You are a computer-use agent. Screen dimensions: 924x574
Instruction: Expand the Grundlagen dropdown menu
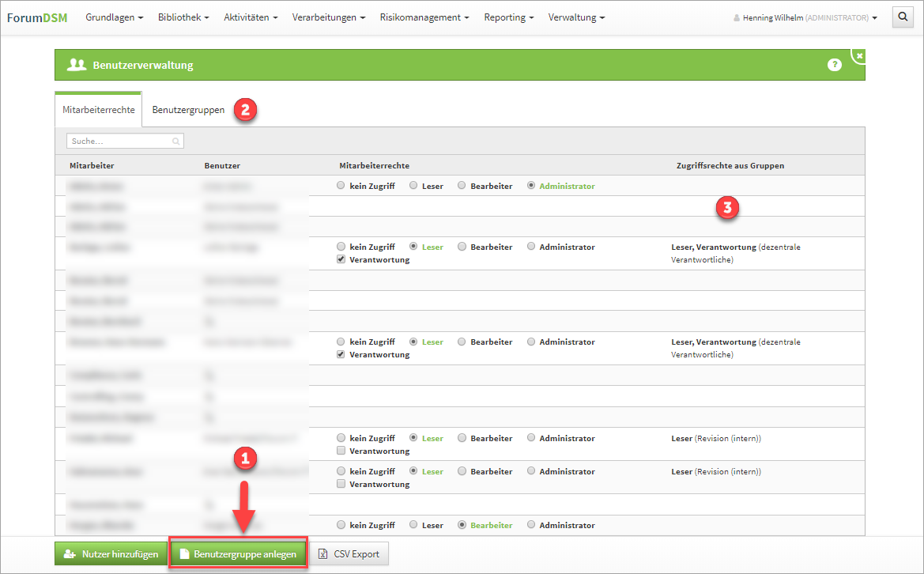pos(114,17)
